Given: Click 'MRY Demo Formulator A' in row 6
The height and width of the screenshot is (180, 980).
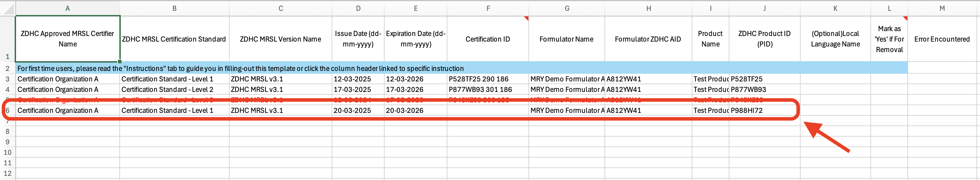Looking at the screenshot, I should (x=566, y=110).
